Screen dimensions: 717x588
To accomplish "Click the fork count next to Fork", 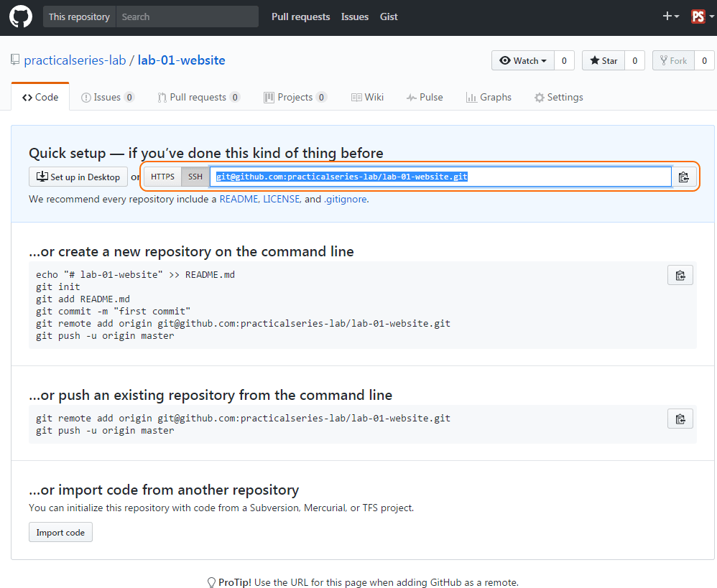I will [704, 61].
